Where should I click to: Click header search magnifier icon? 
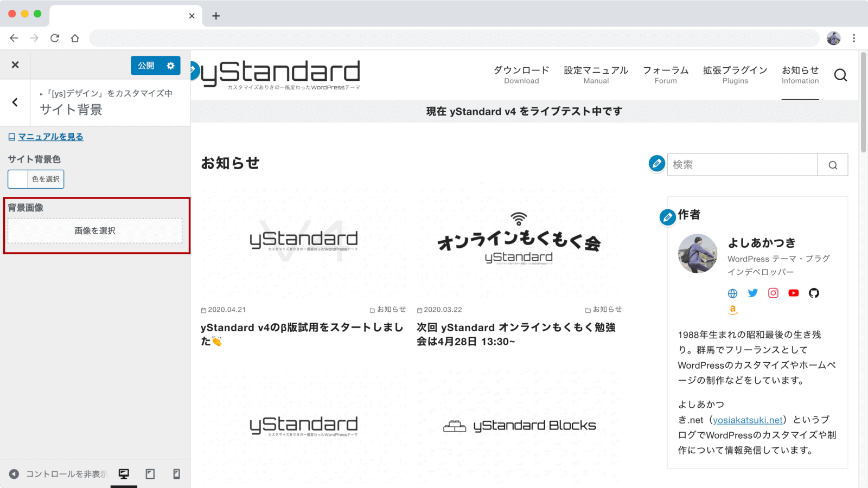(x=840, y=75)
